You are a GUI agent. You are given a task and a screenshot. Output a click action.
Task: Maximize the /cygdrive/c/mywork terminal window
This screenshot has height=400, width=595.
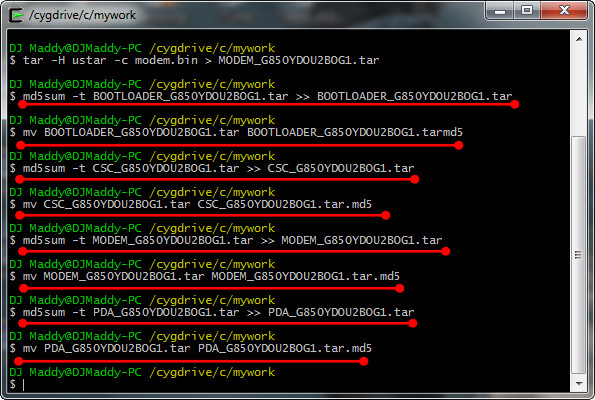point(527,11)
